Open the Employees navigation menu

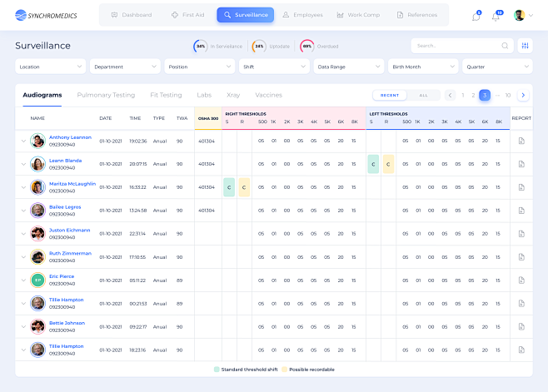coord(302,15)
